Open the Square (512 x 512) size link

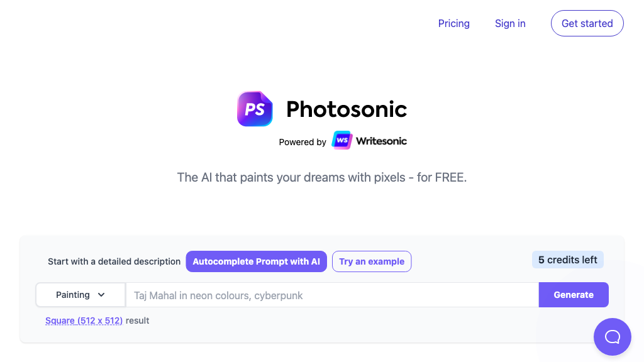[84, 321]
